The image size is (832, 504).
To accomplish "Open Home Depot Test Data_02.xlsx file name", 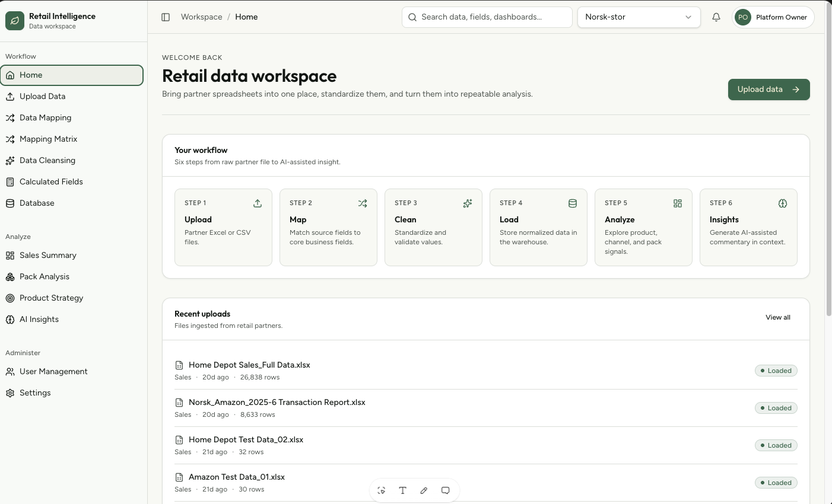I will pos(246,439).
